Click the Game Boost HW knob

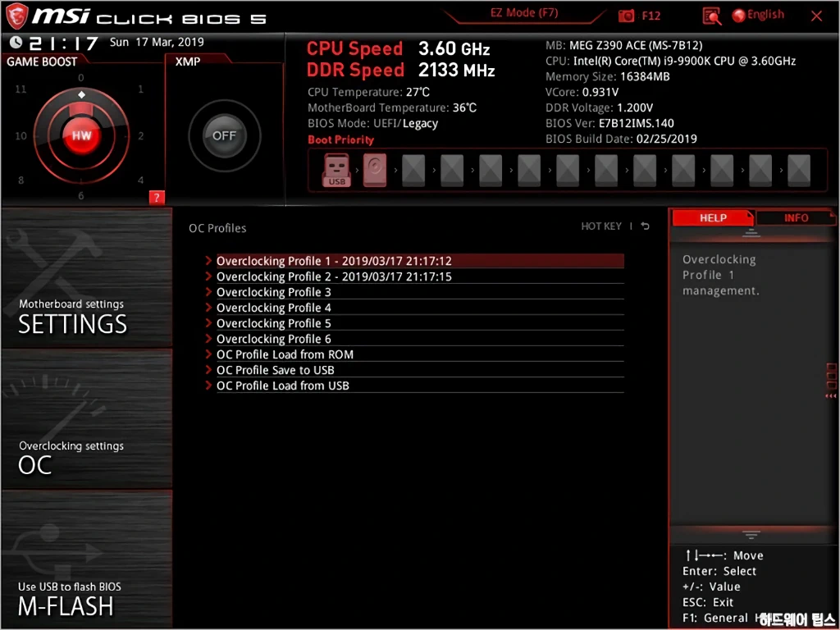pos(81,135)
